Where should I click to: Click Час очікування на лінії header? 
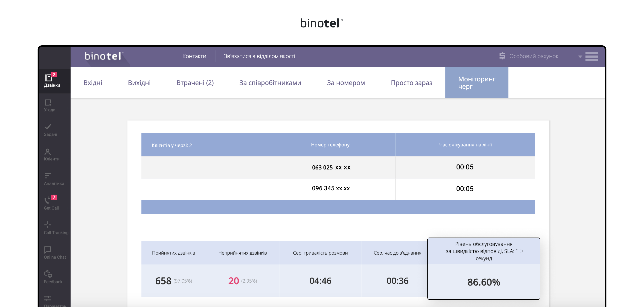[x=466, y=145]
